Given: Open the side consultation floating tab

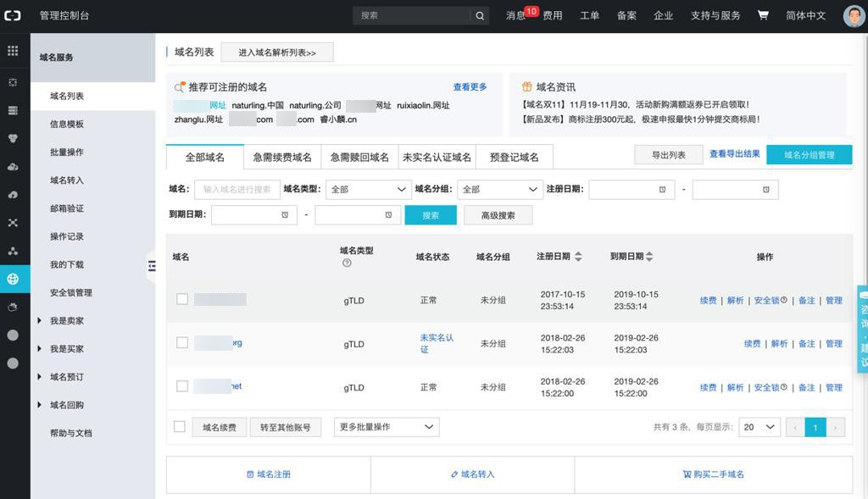Looking at the screenshot, I should [x=862, y=329].
